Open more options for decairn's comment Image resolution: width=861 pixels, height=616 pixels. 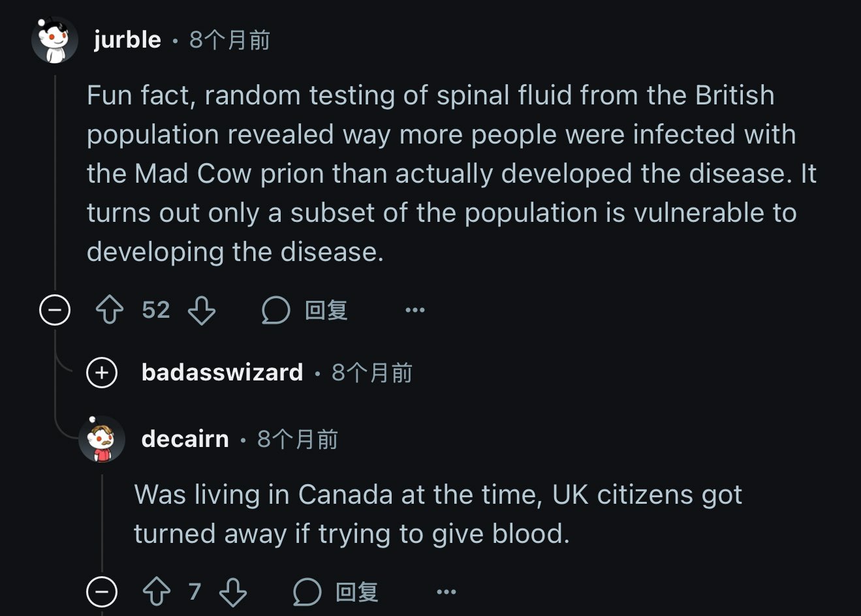click(x=446, y=593)
